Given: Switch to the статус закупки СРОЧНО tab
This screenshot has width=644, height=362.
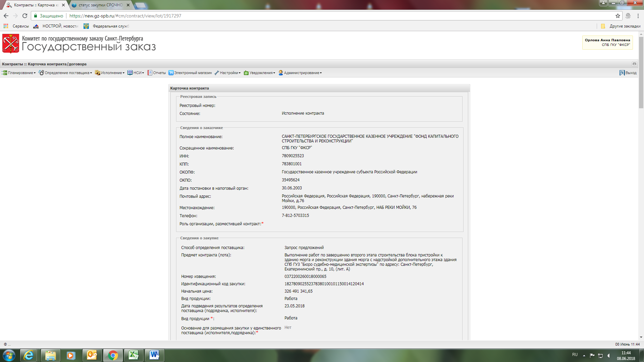Looking at the screenshot, I should coord(100,5).
